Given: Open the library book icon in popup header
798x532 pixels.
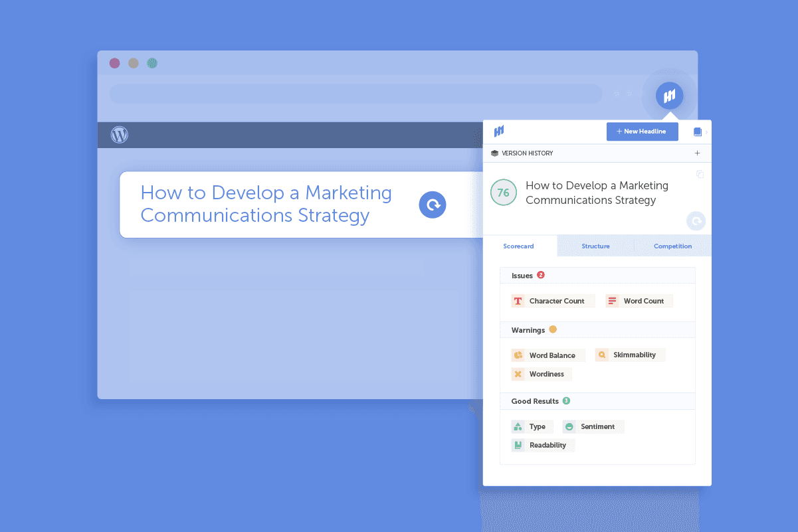Looking at the screenshot, I should [x=698, y=132].
